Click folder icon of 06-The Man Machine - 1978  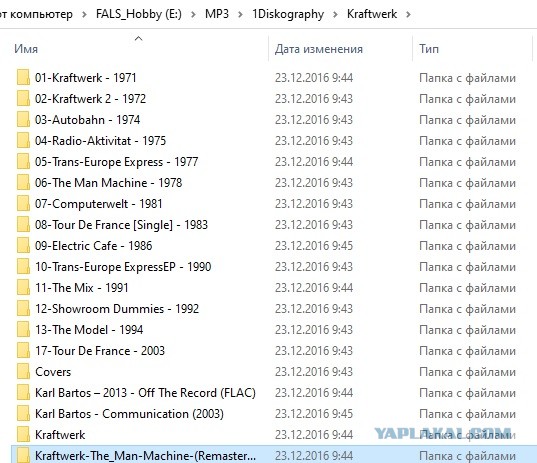click(x=23, y=183)
